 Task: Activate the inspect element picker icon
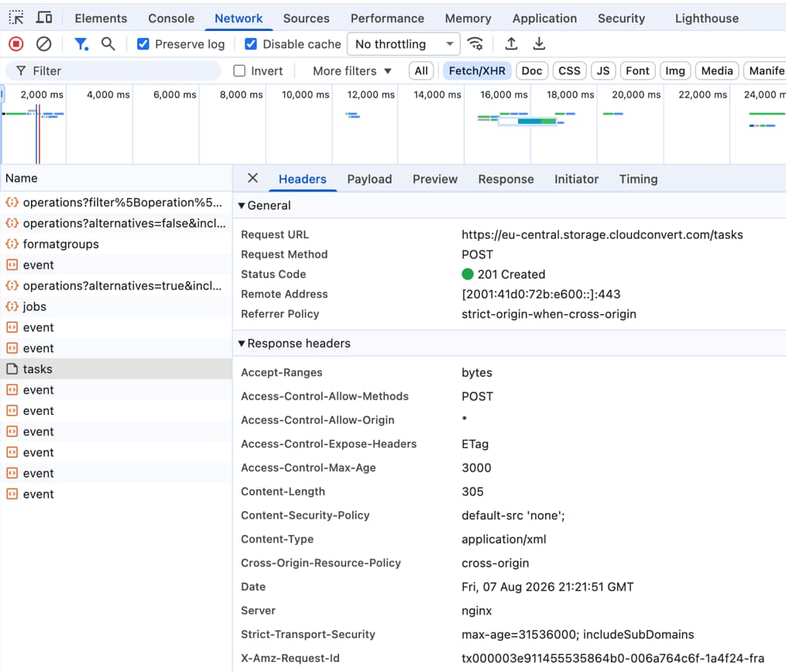coord(16,18)
